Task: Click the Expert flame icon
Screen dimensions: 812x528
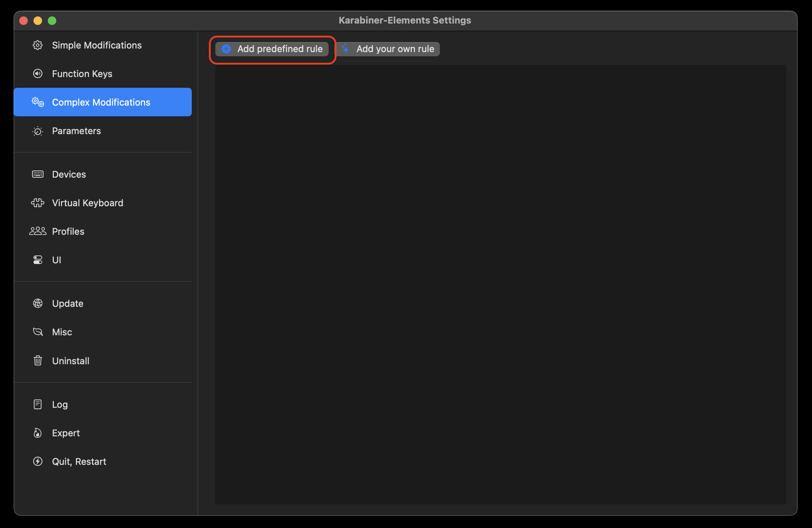Action: (x=38, y=433)
